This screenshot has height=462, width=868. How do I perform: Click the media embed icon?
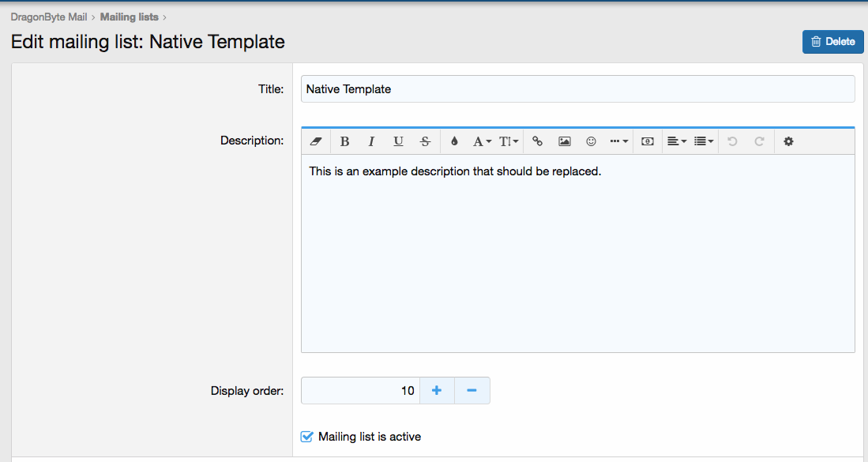[647, 141]
